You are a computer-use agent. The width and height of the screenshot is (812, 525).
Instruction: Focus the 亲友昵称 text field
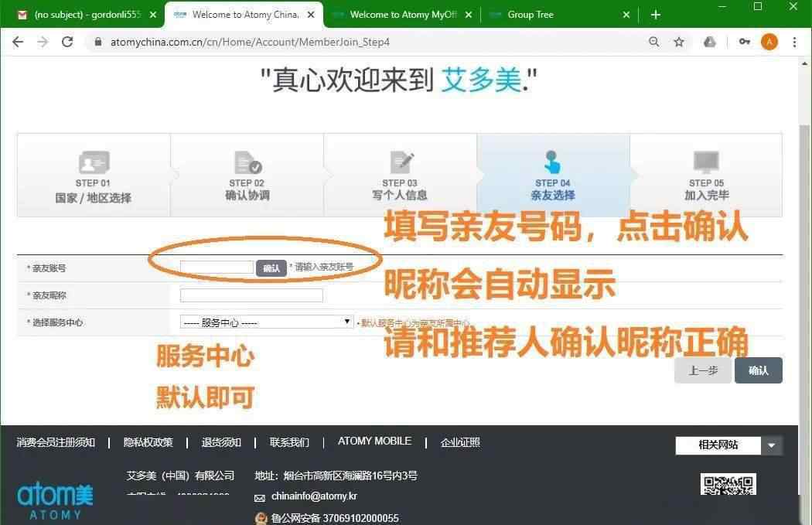[251, 295]
